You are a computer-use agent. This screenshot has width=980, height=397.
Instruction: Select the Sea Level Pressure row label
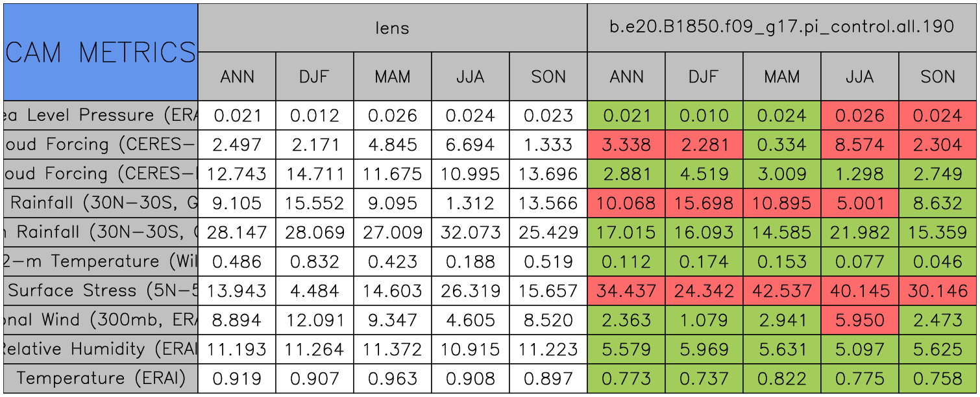point(101,116)
